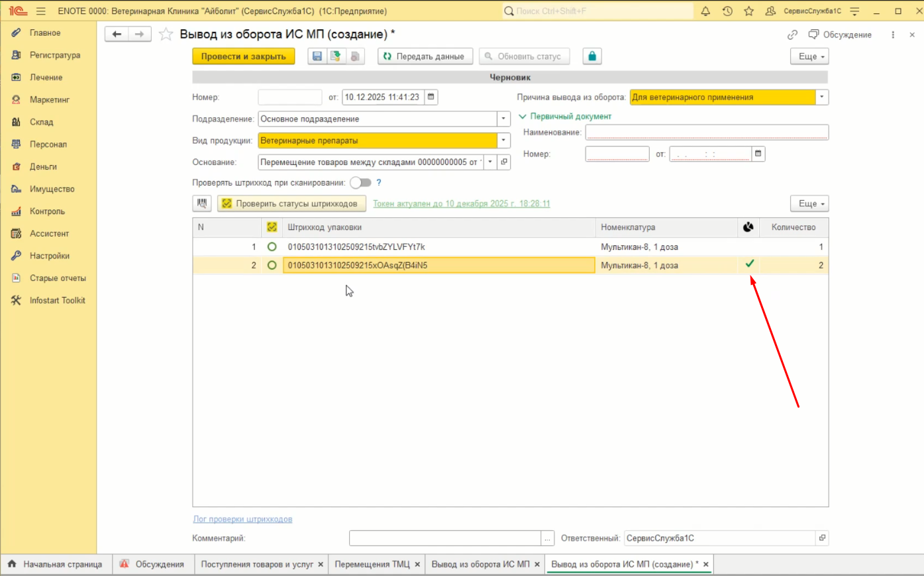Click the 'Комментарий' input field
This screenshot has height=576, width=924.
[x=444, y=538]
